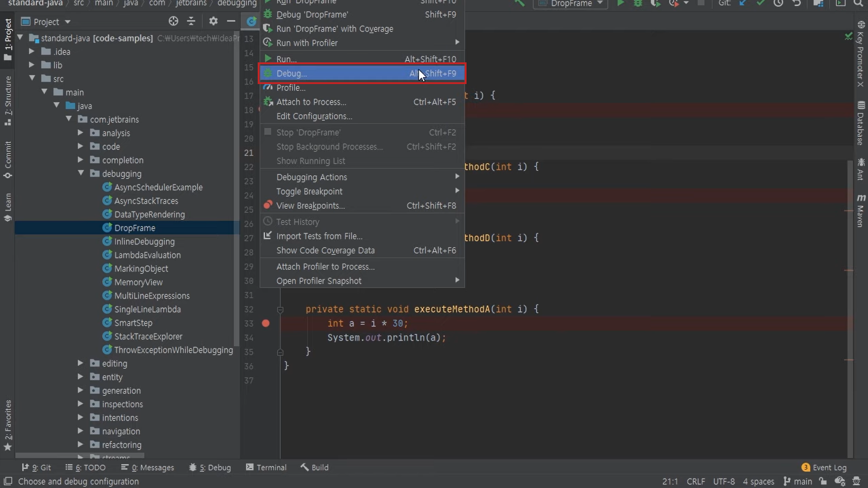Click the Run Anything toolbar icon
Screen dimensions: 868x488
[840, 3]
